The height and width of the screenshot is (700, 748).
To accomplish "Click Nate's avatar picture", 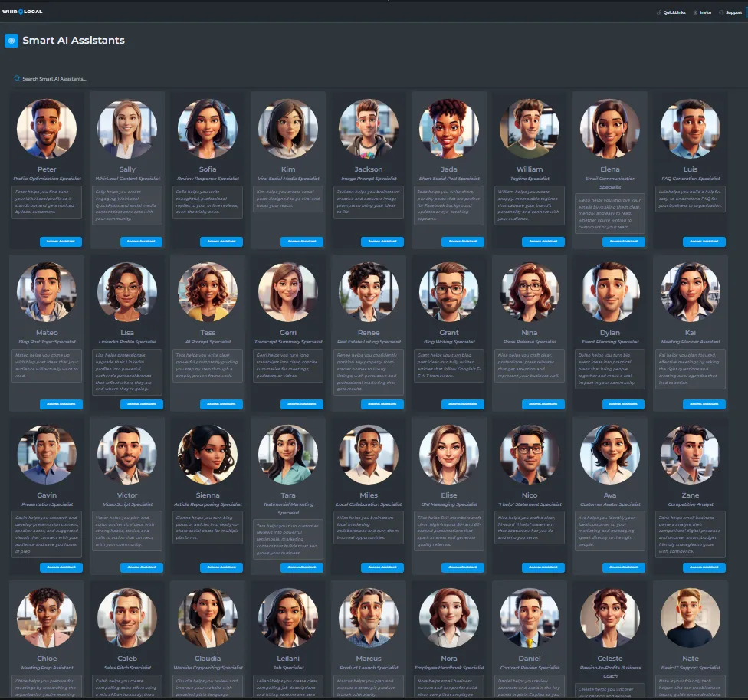I will point(691,618).
